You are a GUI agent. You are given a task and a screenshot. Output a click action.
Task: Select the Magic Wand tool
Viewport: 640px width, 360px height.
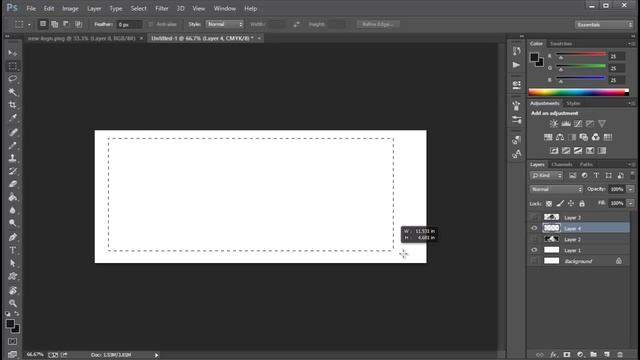pos(13,92)
